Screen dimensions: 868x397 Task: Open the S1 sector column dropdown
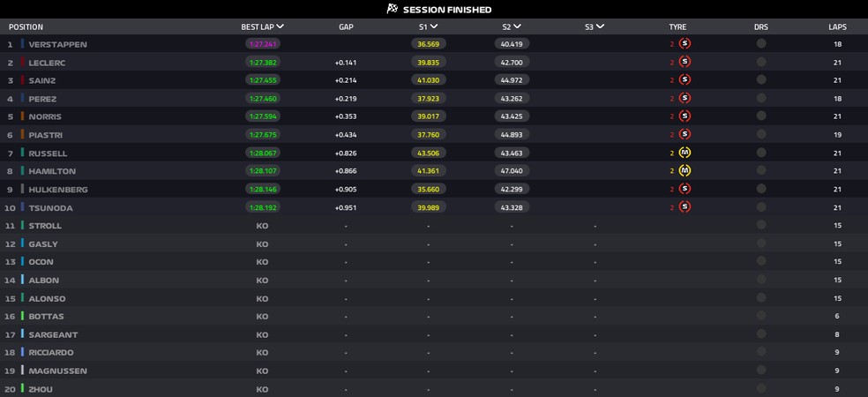tap(433, 26)
